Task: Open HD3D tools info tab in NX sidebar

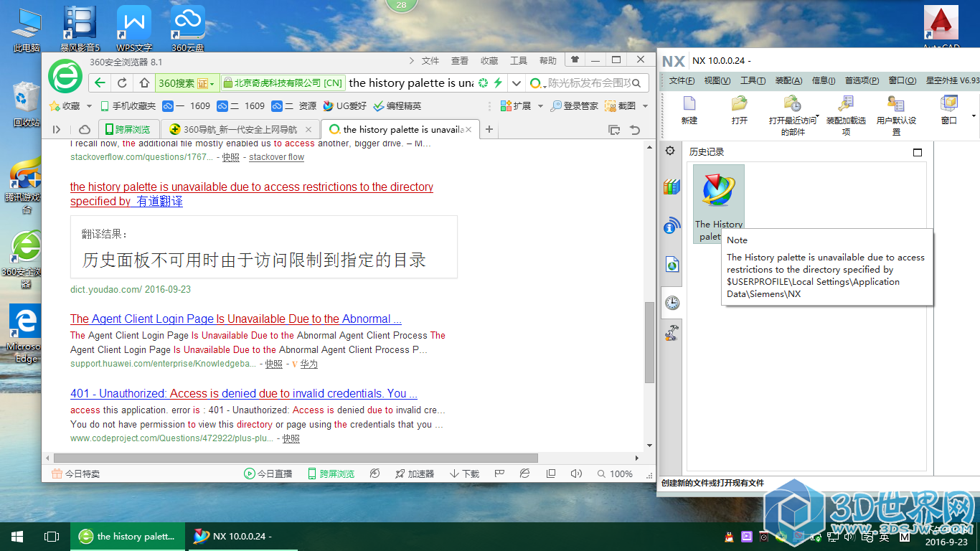Action: (x=672, y=226)
